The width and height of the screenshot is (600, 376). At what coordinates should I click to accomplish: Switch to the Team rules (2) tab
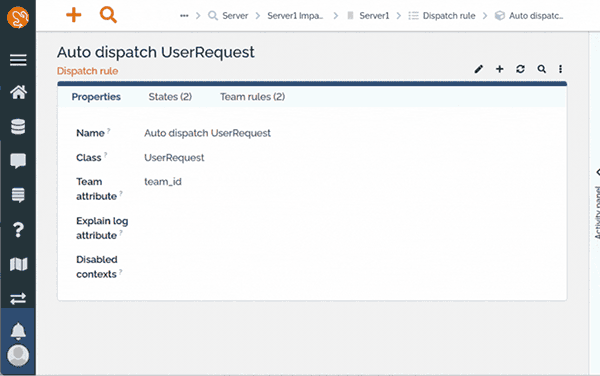tap(252, 97)
